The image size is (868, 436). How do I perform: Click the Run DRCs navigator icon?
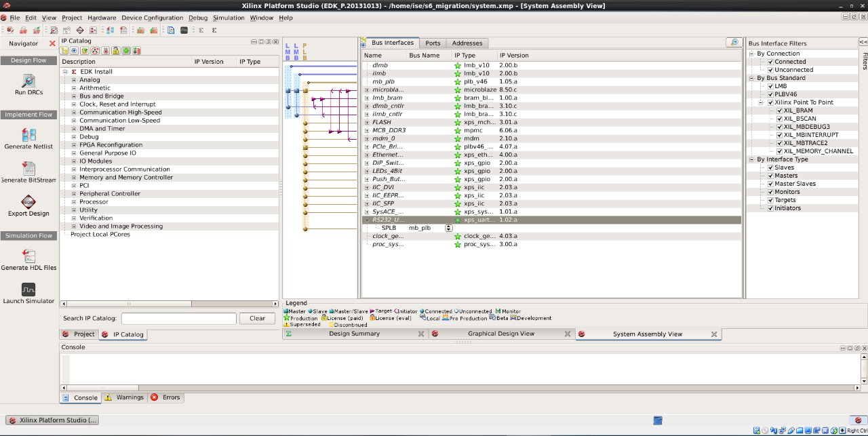(x=28, y=81)
